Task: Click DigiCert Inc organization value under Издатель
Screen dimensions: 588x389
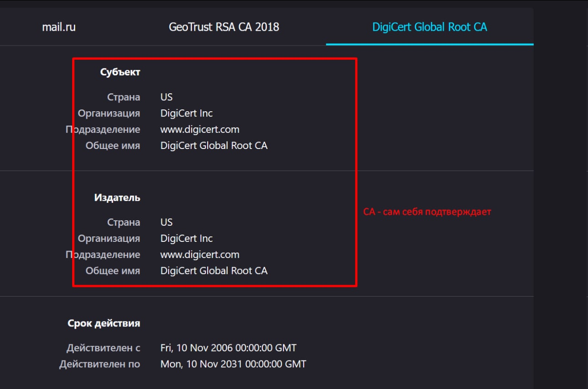Action: point(187,239)
